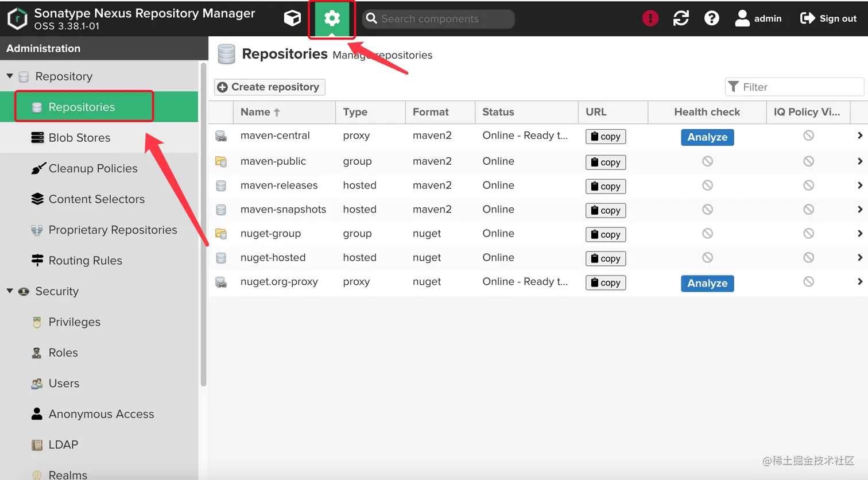Open maven-snapshots row chevron
Image resolution: width=868 pixels, height=480 pixels.
[859, 210]
